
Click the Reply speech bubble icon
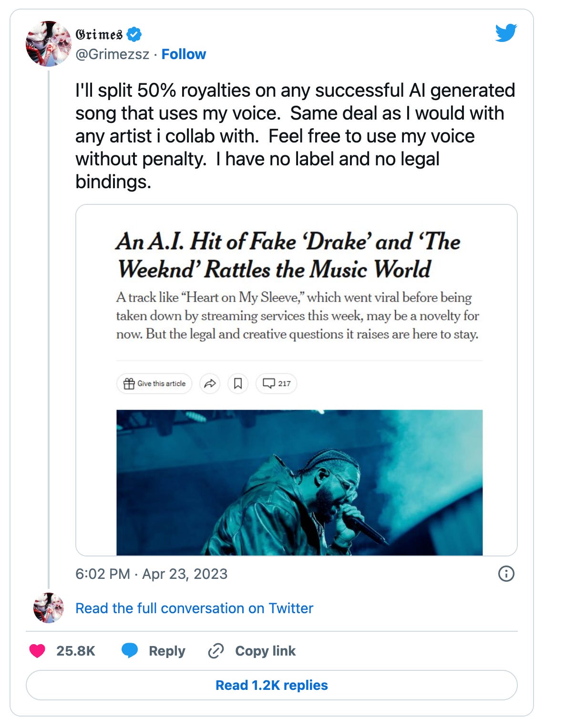pyautogui.click(x=130, y=651)
